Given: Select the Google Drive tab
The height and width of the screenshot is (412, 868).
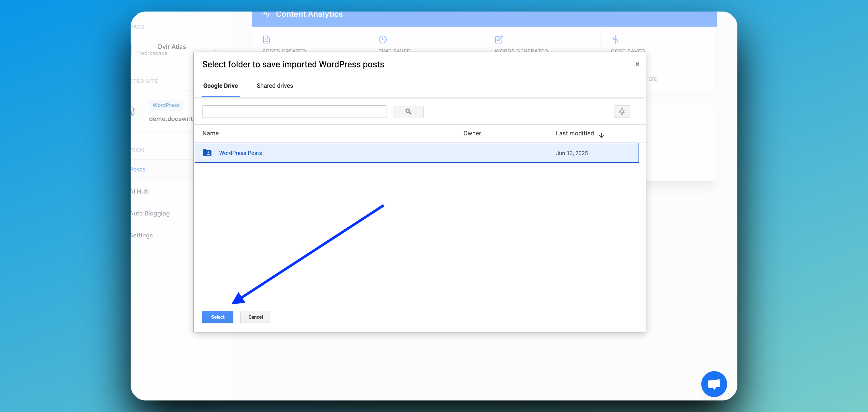Looking at the screenshot, I should [220, 86].
